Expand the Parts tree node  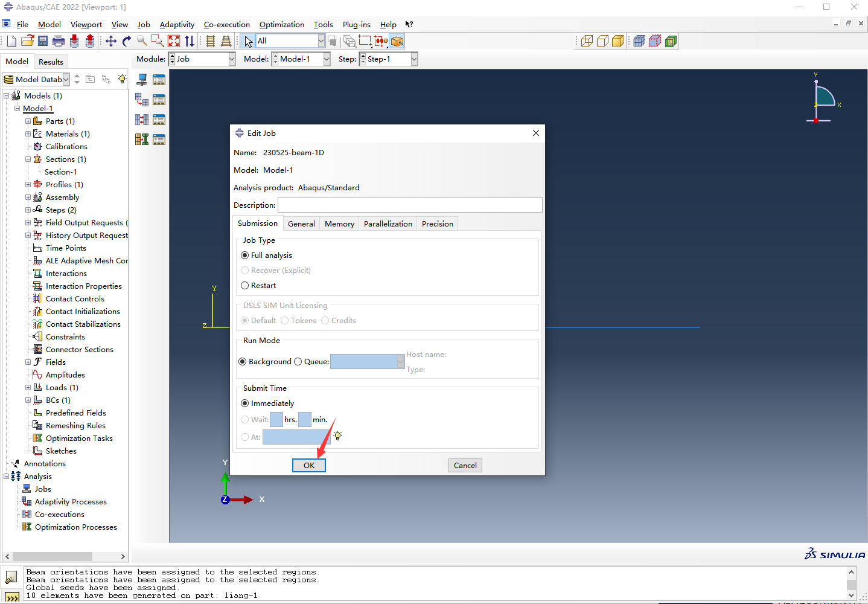click(28, 121)
